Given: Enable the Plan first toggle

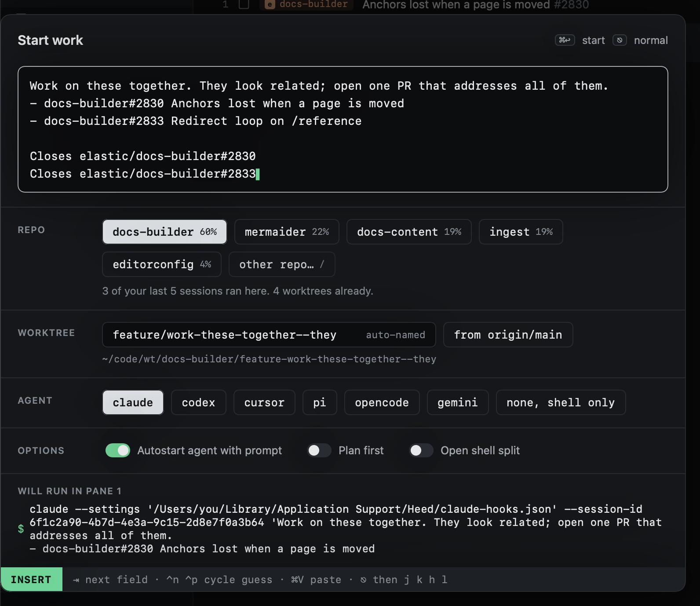Looking at the screenshot, I should pos(319,450).
